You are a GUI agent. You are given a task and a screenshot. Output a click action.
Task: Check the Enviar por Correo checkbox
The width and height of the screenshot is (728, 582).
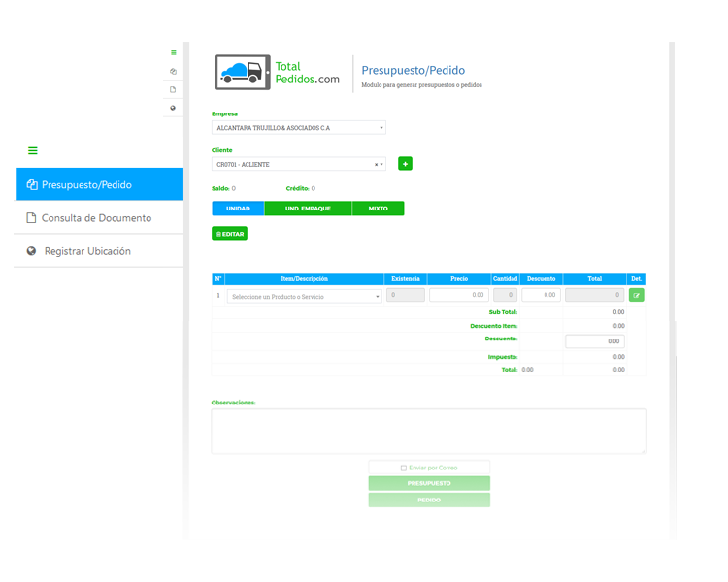coord(404,468)
